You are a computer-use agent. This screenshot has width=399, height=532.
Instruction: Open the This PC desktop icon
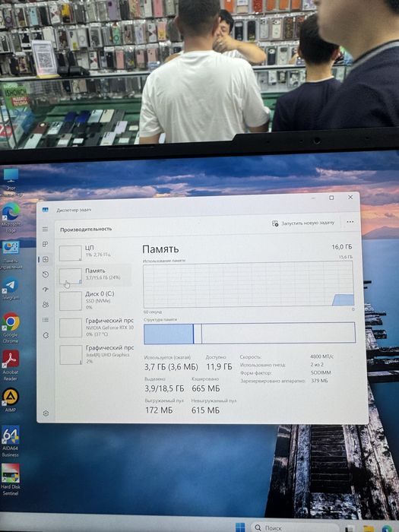coord(11,183)
